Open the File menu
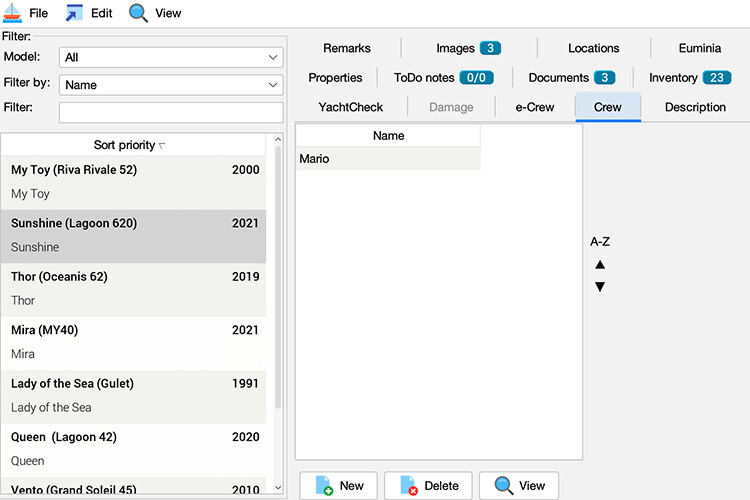Screen dimensions: 750x500 [38, 14]
